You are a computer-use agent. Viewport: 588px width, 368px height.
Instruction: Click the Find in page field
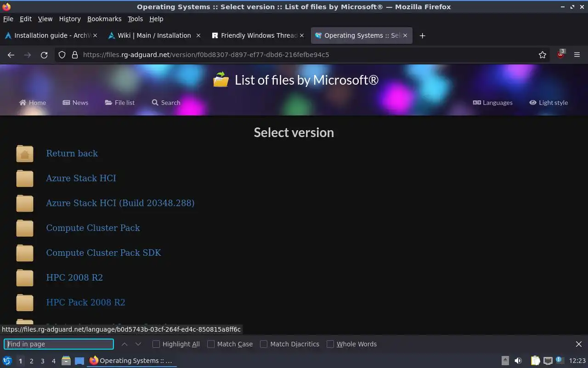point(59,344)
